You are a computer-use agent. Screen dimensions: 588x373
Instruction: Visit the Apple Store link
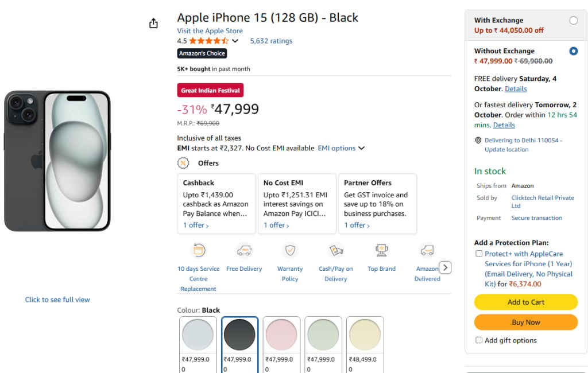[x=210, y=31]
